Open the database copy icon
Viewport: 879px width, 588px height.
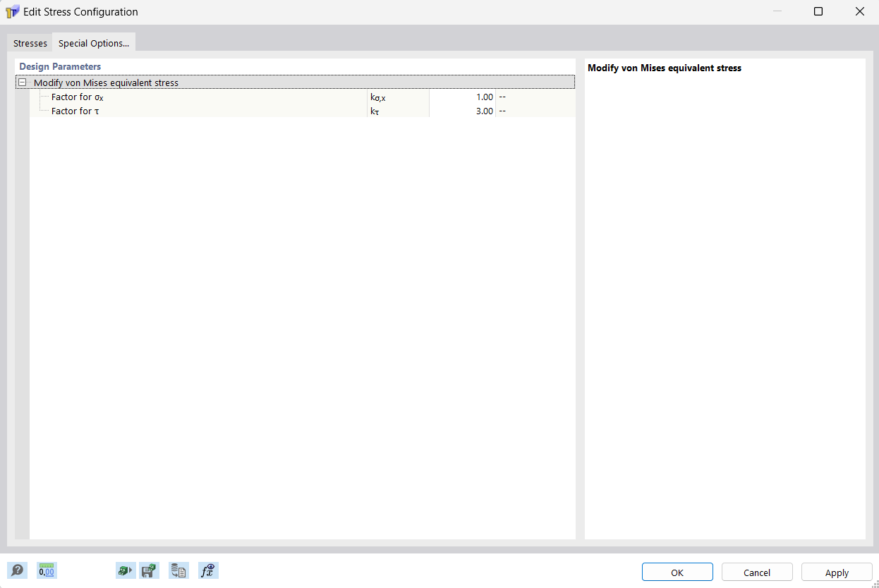(178, 570)
